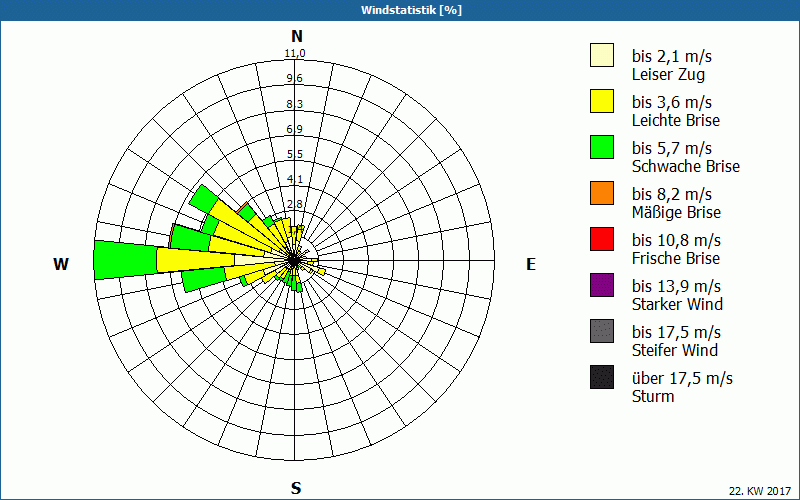Click the black Sturm legend swatch
The image size is (800, 500).
(602, 377)
